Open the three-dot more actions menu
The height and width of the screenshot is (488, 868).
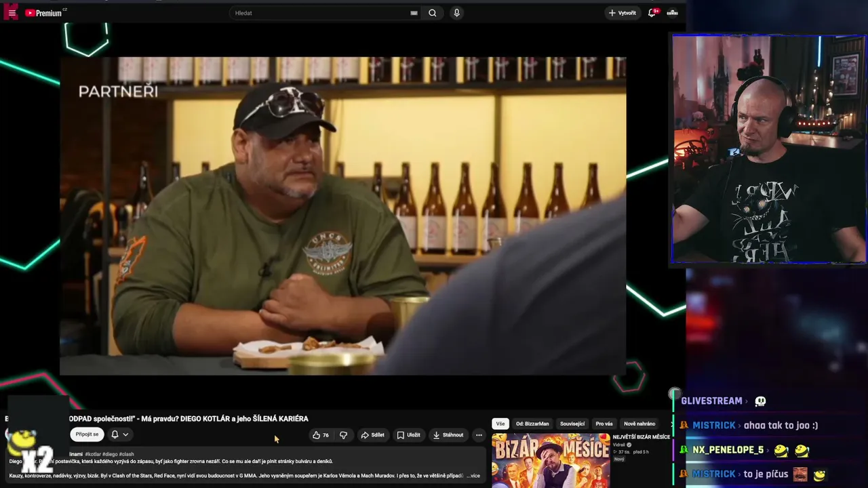(x=479, y=435)
